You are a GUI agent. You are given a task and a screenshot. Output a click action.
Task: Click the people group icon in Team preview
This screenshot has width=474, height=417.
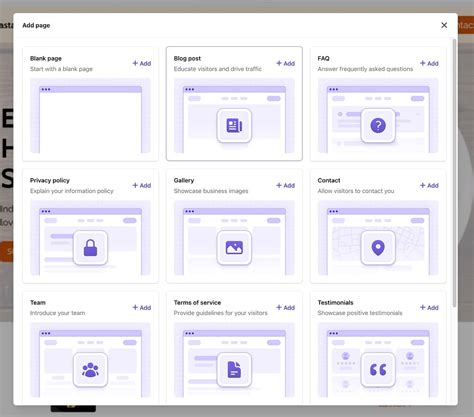point(90,370)
